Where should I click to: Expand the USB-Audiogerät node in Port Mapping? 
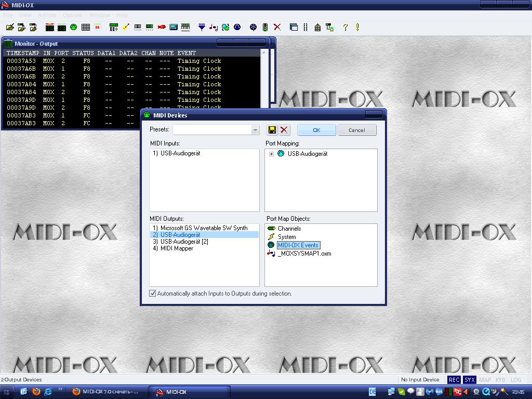pyautogui.click(x=271, y=154)
